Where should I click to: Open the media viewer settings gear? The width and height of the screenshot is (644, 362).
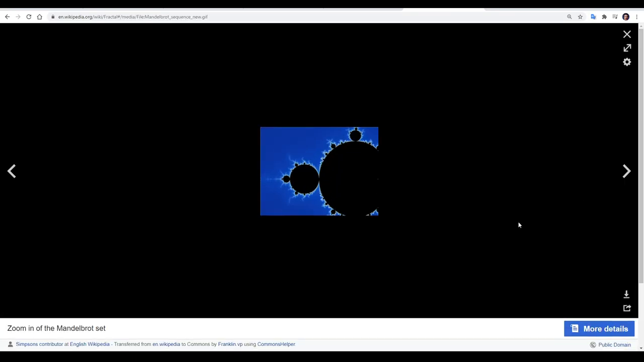(627, 62)
